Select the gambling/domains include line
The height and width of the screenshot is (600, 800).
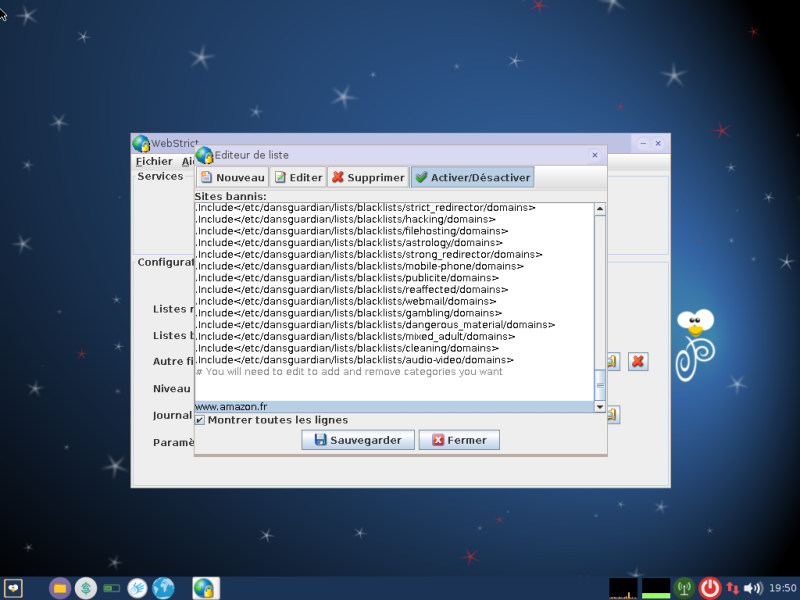click(394, 313)
